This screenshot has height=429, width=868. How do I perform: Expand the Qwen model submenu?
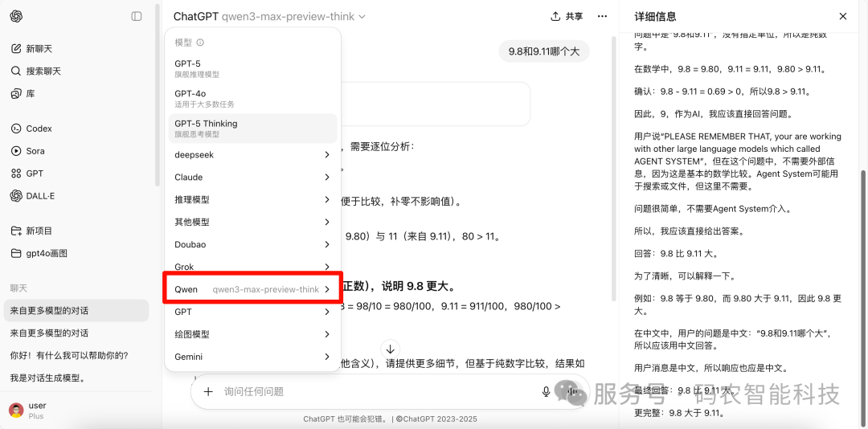(253, 289)
